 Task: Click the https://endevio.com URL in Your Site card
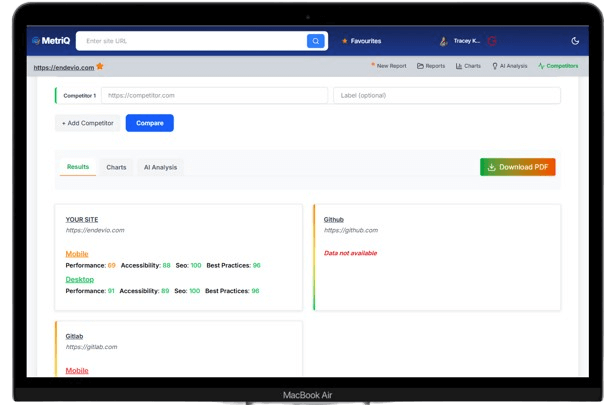95,230
